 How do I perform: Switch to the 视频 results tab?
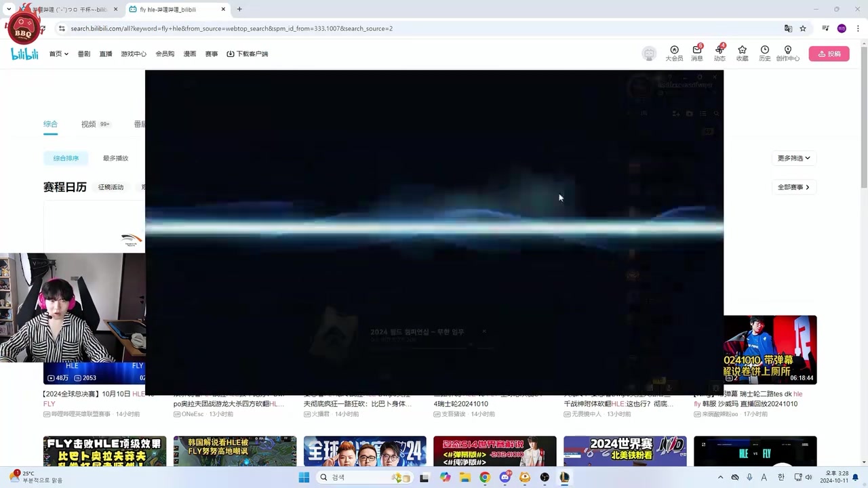coord(95,124)
